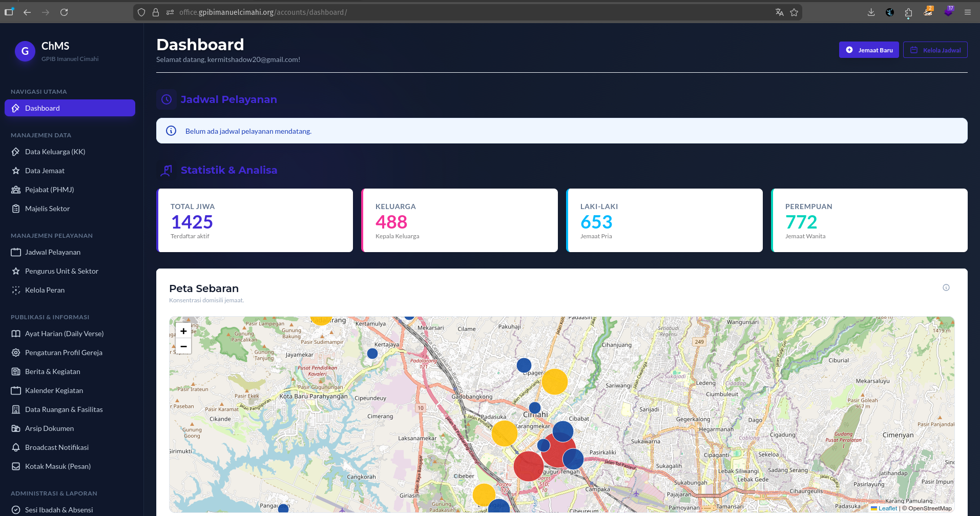This screenshot has height=516, width=980.
Task: Select Pejabat (PHMJ) from sidebar
Action: (x=49, y=190)
